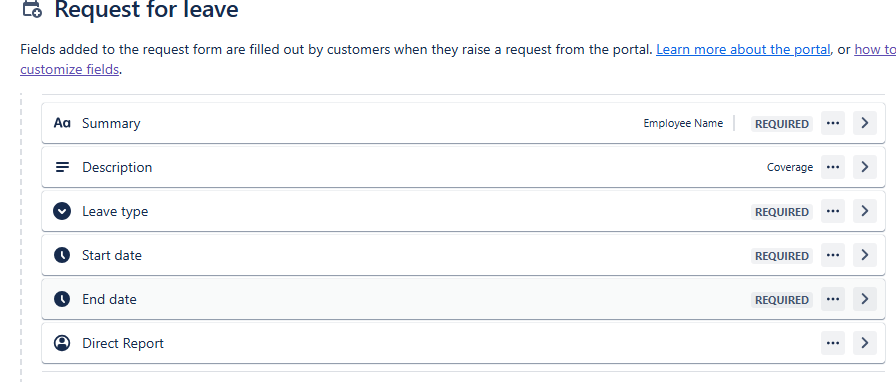Select the End date field row

463,299
